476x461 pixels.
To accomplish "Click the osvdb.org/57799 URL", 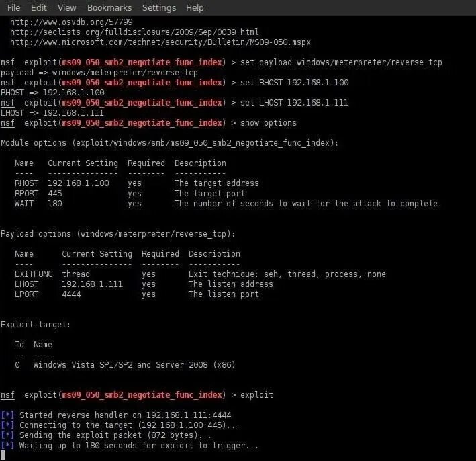I will (71, 22).
